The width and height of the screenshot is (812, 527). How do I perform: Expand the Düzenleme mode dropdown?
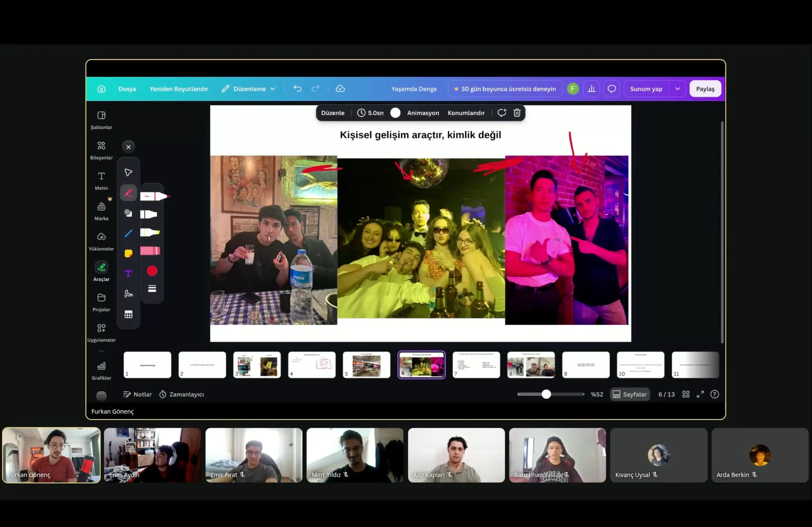click(x=248, y=89)
